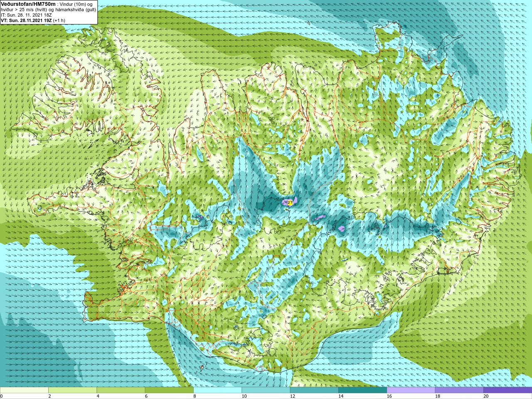532x399 pixels.
Task: Click the legend scale label "2"
Action: pyautogui.click(x=49, y=396)
